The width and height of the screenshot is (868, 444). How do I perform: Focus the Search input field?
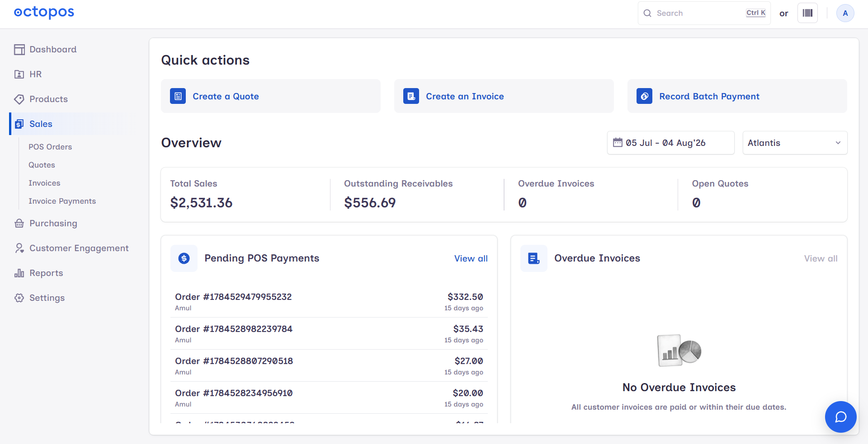(704, 13)
